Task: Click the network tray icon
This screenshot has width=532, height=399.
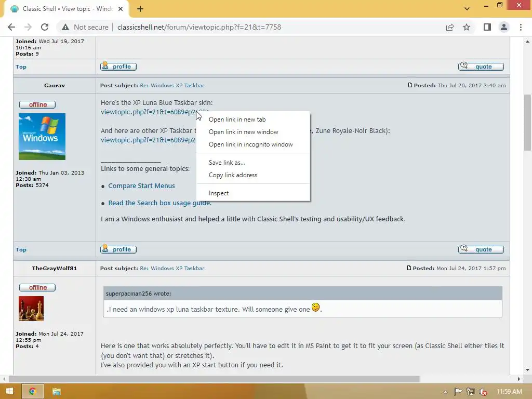Action: point(470,392)
